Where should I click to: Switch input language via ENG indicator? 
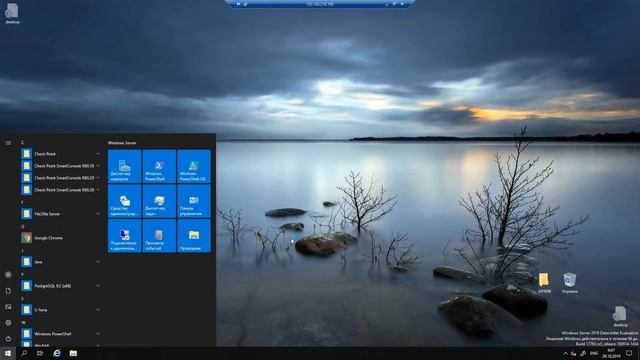point(594,353)
